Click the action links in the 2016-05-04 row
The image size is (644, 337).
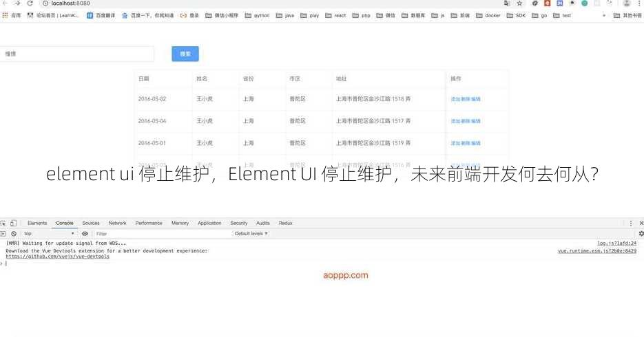[466, 121]
